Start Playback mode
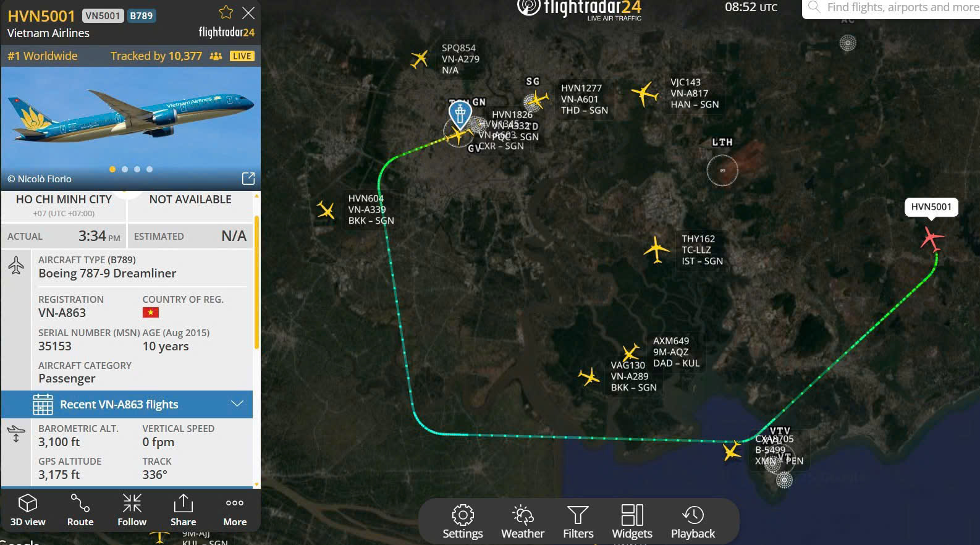 point(693,522)
